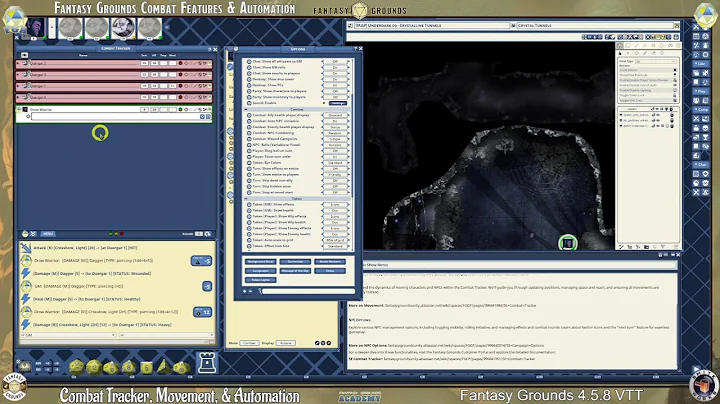The width and height of the screenshot is (720, 404).
Task: Toggle Enable/Disable Player Vision Preview
Action: pos(647,80)
